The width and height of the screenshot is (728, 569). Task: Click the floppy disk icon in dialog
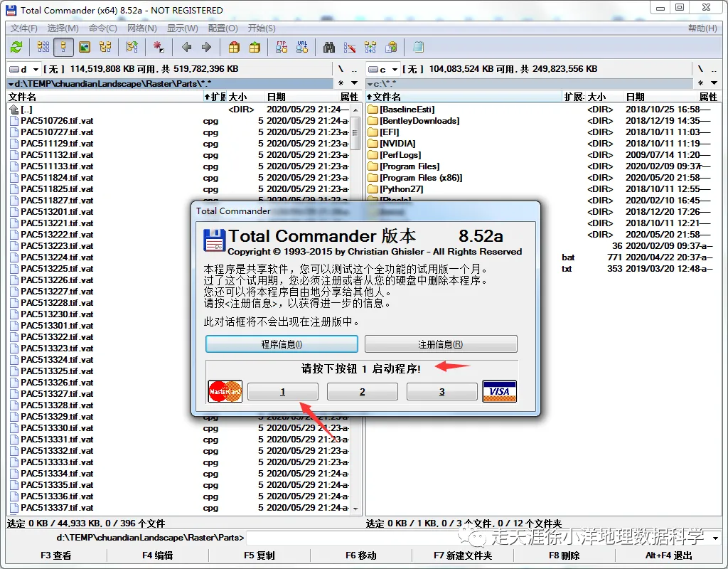click(x=215, y=240)
